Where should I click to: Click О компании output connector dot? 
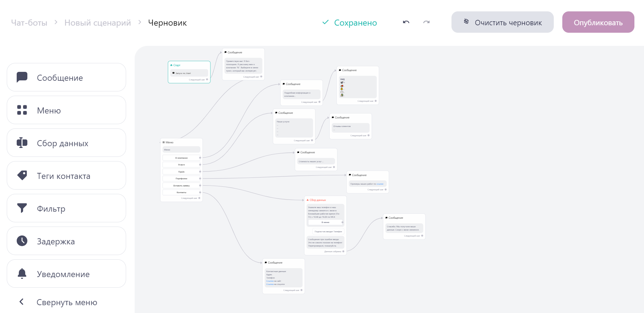tap(200, 158)
